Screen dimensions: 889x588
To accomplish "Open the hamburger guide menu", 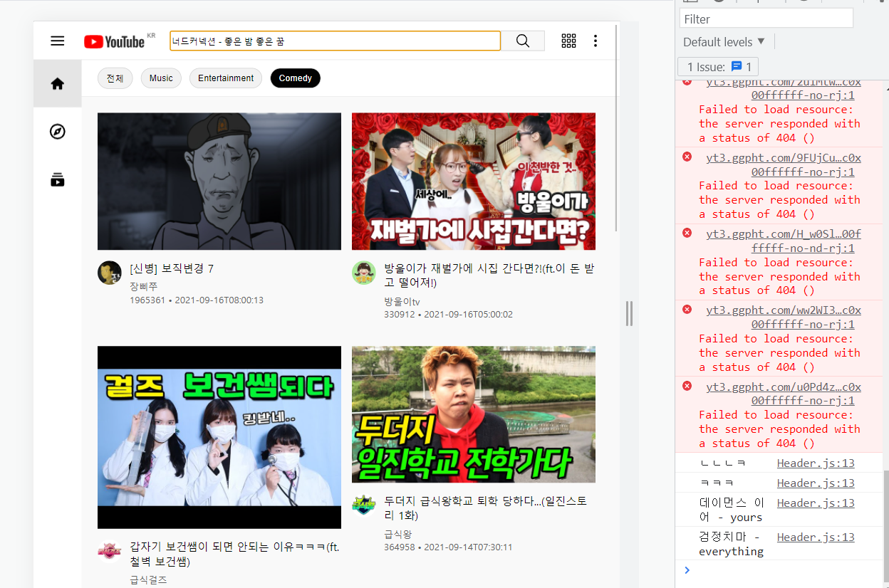I will 58,41.
